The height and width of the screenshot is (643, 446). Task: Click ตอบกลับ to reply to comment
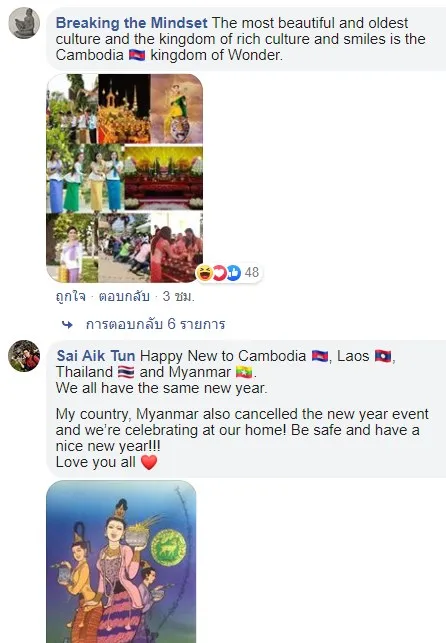click(x=124, y=296)
